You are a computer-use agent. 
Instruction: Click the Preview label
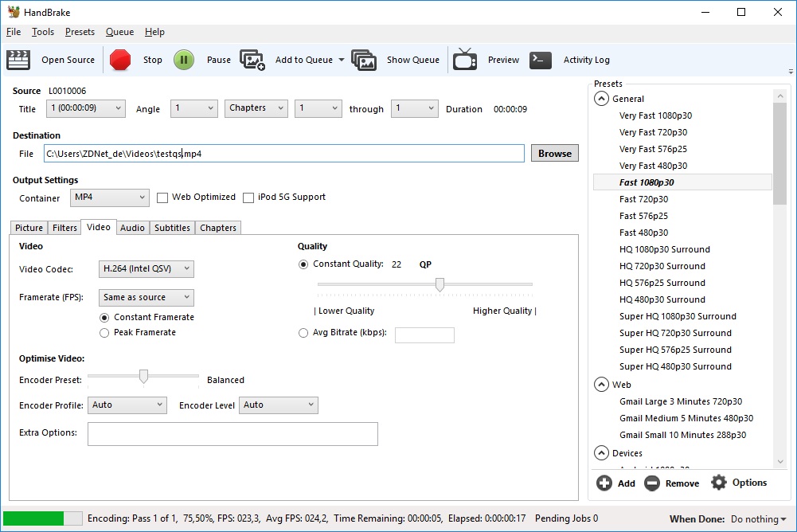pos(503,60)
